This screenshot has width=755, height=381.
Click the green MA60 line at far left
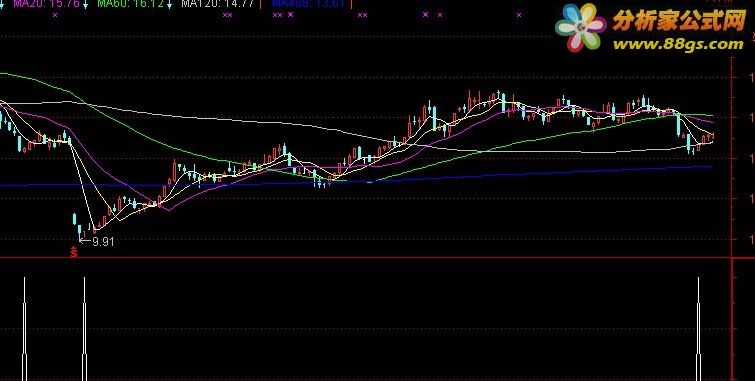(x=6, y=74)
